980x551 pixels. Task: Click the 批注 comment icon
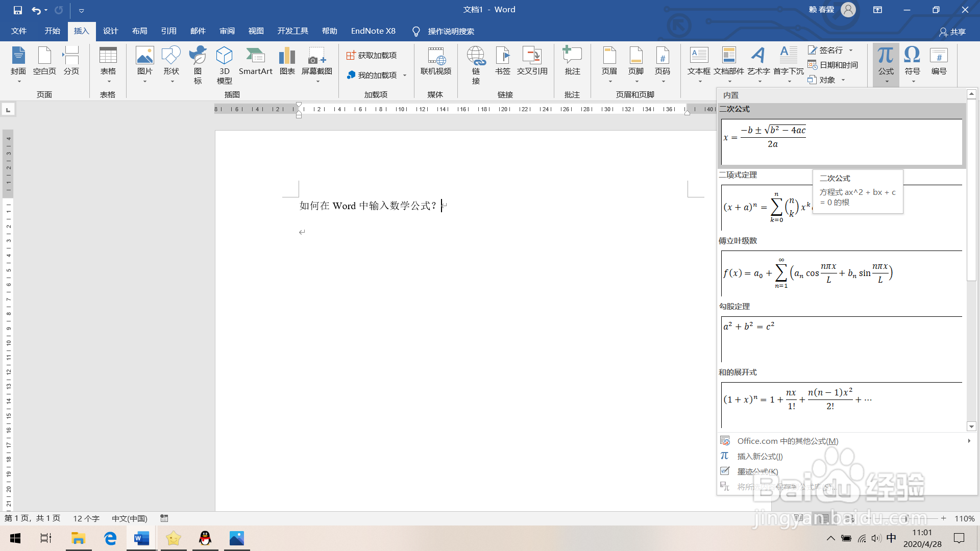tap(572, 62)
